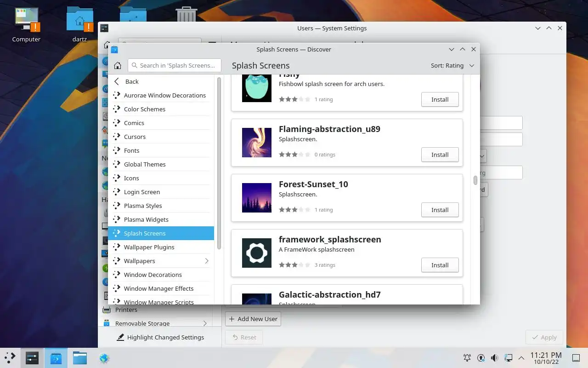The height and width of the screenshot is (368, 588).
Task: Click the show desktop icon in the taskbar
Action: [x=576, y=357]
